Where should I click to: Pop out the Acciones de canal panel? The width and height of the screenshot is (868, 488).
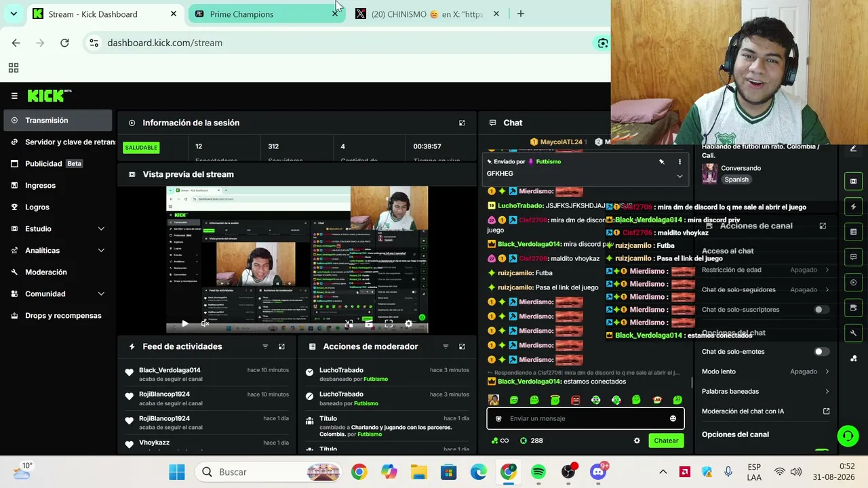[x=823, y=226]
